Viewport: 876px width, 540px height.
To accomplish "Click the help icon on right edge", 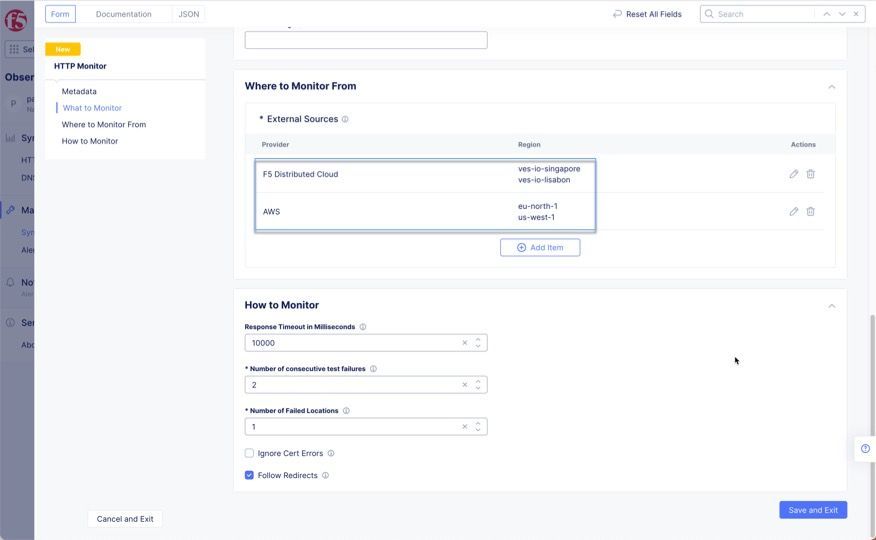I will [865, 448].
